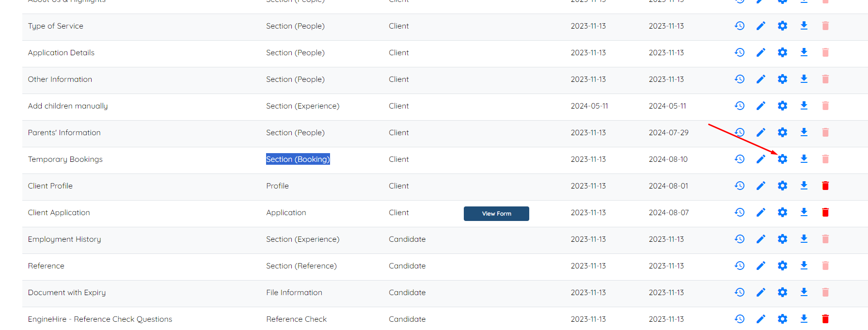Select the Temporary Bookings row name
This screenshot has width=868, height=330.
[65, 159]
